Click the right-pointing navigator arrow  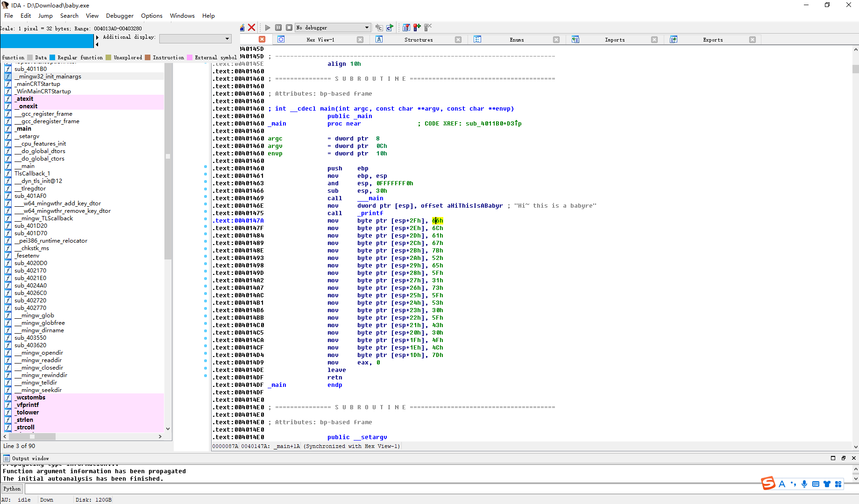(x=97, y=37)
